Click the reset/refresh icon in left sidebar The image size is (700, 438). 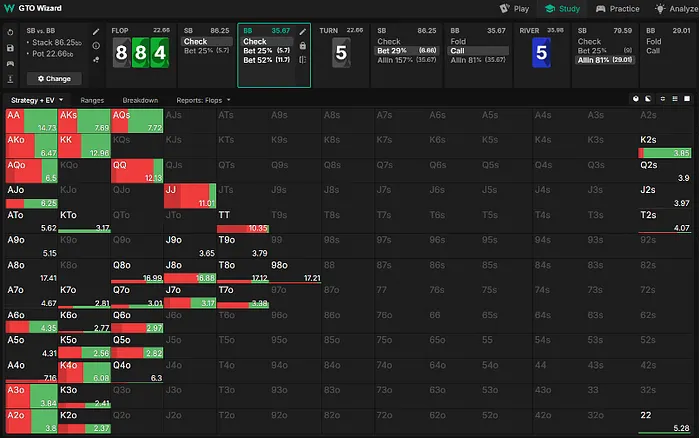[9, 32]
